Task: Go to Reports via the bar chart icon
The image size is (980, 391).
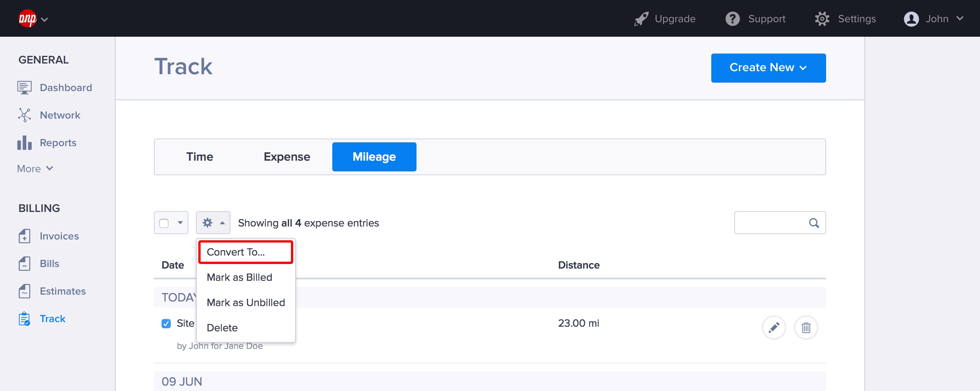Action: tap(24, 143)
